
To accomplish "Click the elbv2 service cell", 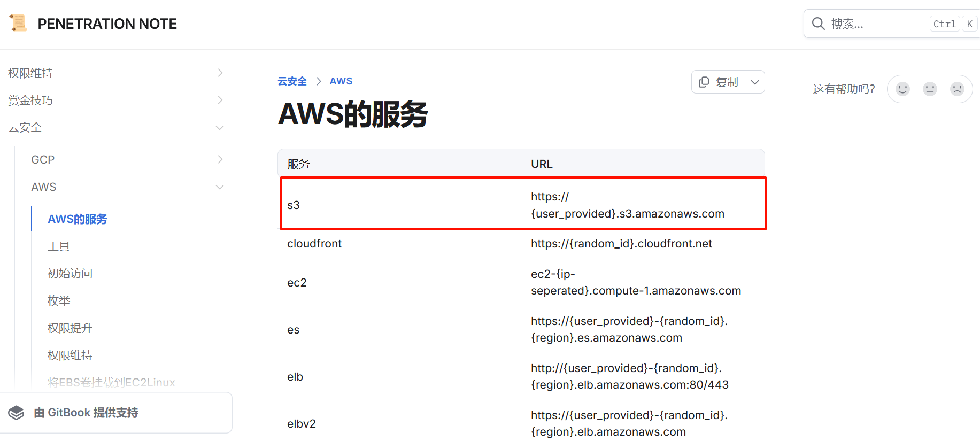I will 399,421.
